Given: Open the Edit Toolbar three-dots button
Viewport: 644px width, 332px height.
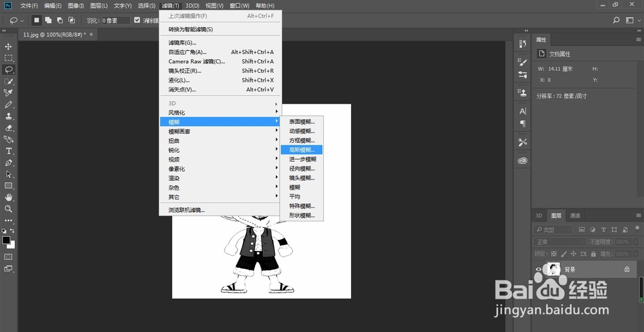Looking at the screenshot, I should 8,221.
